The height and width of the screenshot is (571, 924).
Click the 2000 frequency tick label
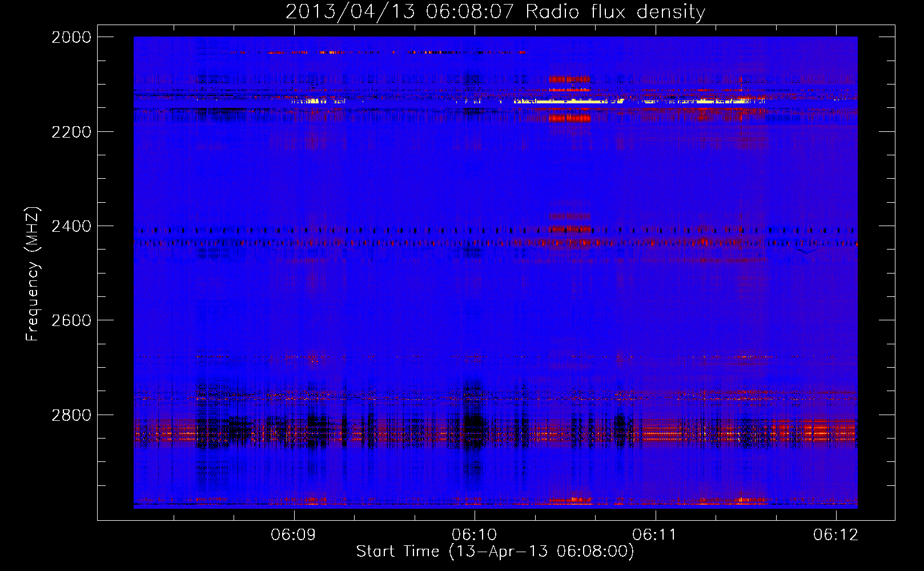(x=71, y=37)
